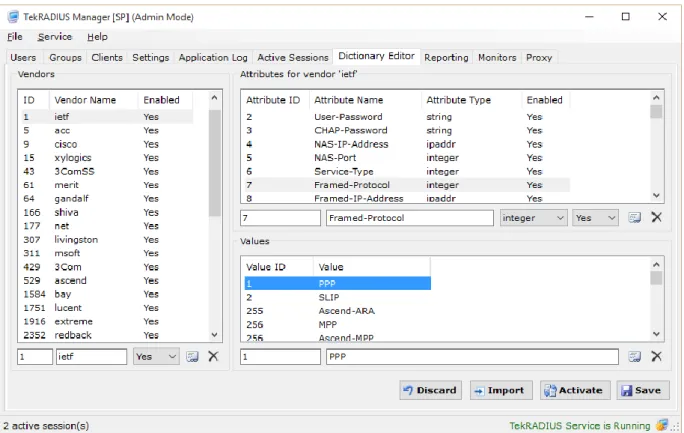Click the attribute save icon next to integer row

click(634, 218)
